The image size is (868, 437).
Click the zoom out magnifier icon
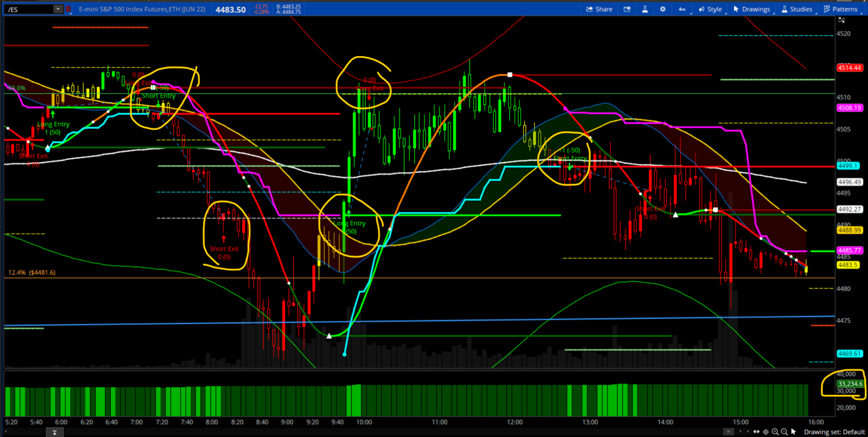784,432
